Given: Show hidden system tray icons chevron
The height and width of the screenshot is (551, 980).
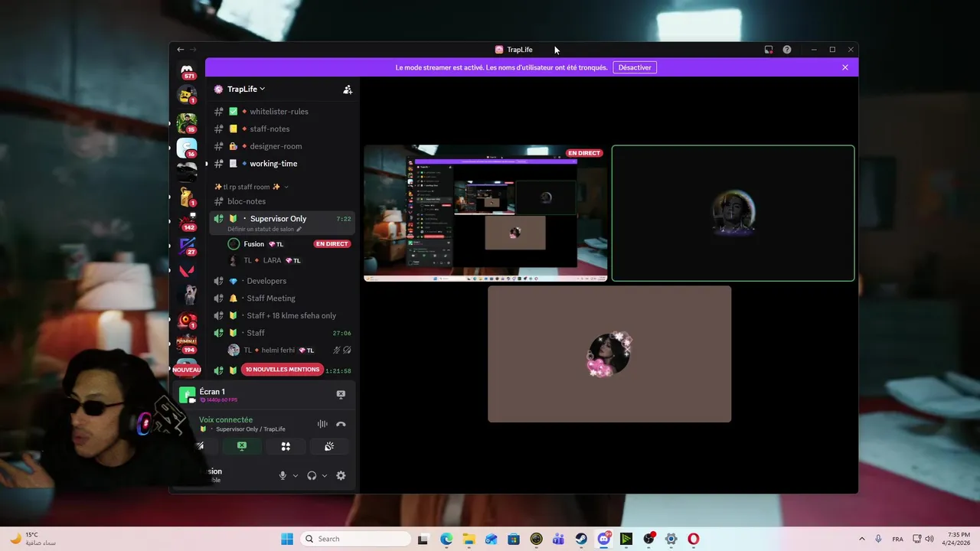Looking at the screenshot, I should pyautogui.click(x=861, y=539).
